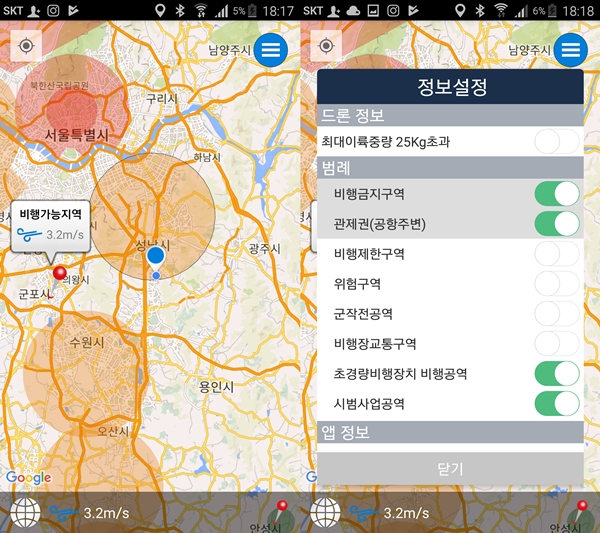Turn off 초경량비행장치 비행공역 switch
Viewport: 600px width, 533px height.
(557, 373)
